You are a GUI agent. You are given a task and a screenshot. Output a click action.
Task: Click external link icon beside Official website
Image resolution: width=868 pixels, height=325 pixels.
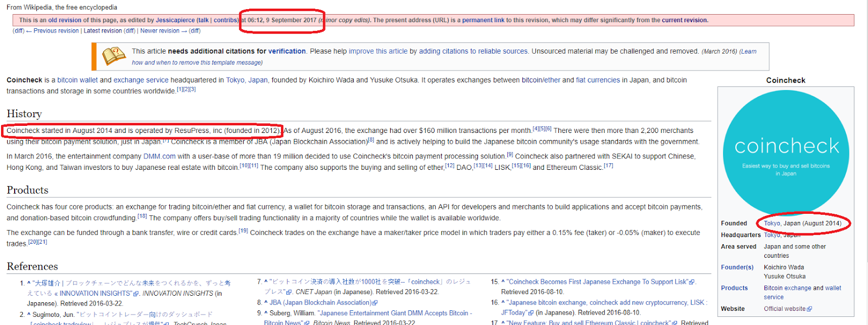(809, 309)
